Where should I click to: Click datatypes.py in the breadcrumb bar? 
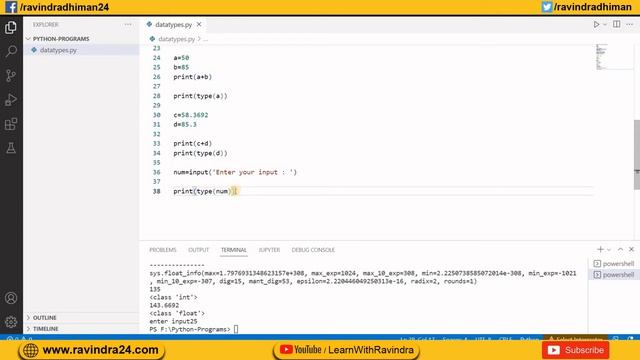pyautogui.click(x=176, y=39)
